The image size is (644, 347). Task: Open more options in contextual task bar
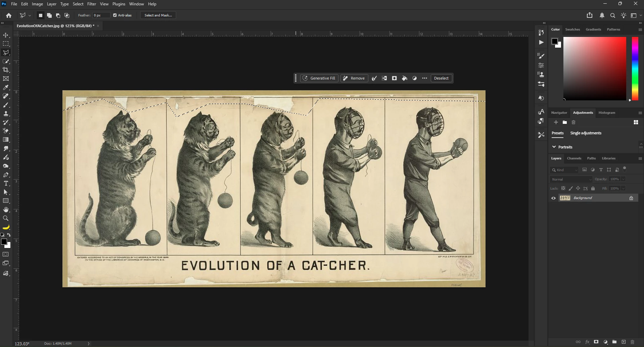425,78
